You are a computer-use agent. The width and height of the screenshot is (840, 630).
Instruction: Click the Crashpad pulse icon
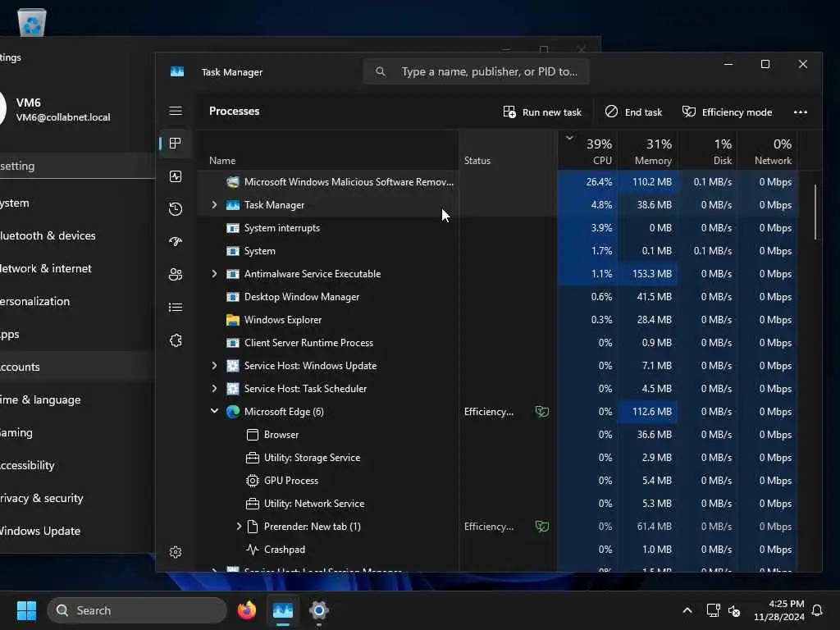click(x=253, y=549)
